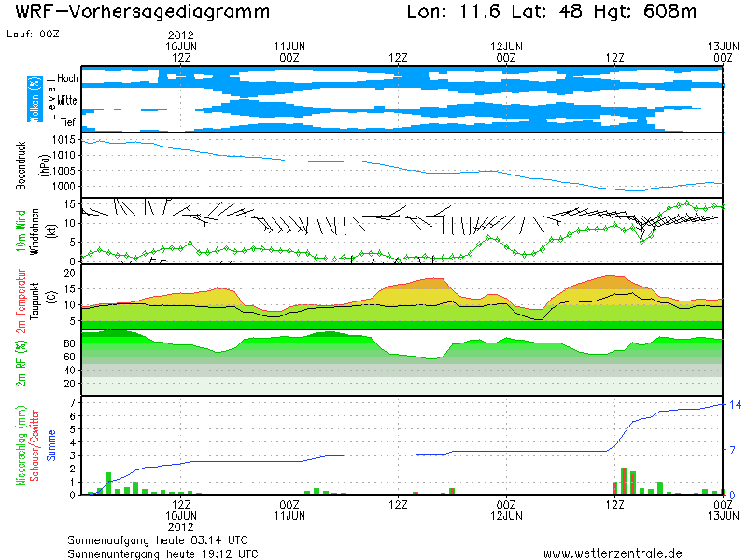Select the 10m Wind axis label
Viewport: 747px width, 560px height.
[21, 231]
